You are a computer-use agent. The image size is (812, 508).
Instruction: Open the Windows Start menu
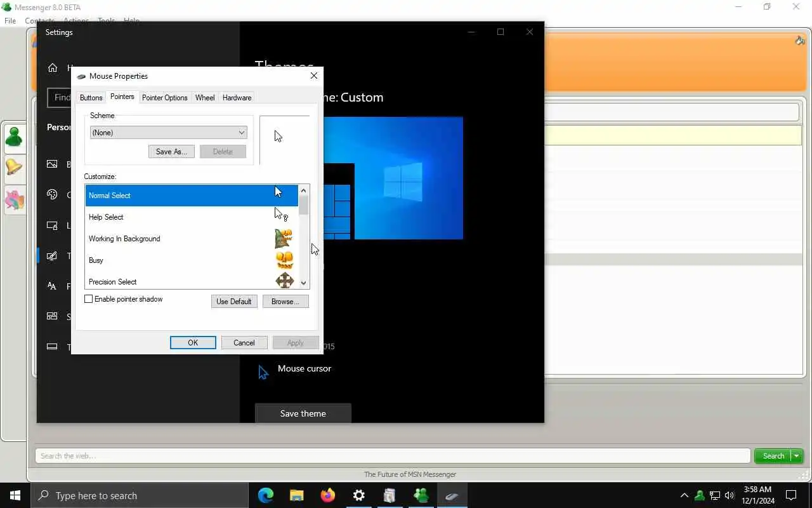point(15,495)
